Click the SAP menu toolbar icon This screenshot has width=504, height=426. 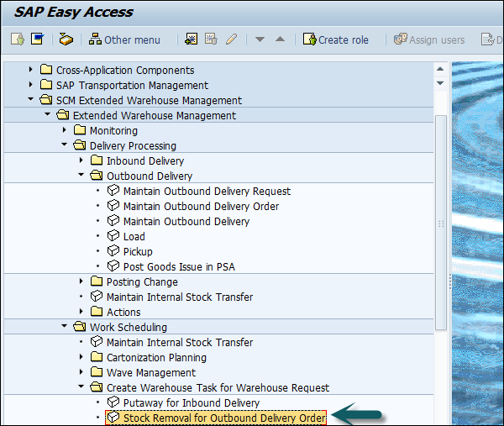point(37,39)
